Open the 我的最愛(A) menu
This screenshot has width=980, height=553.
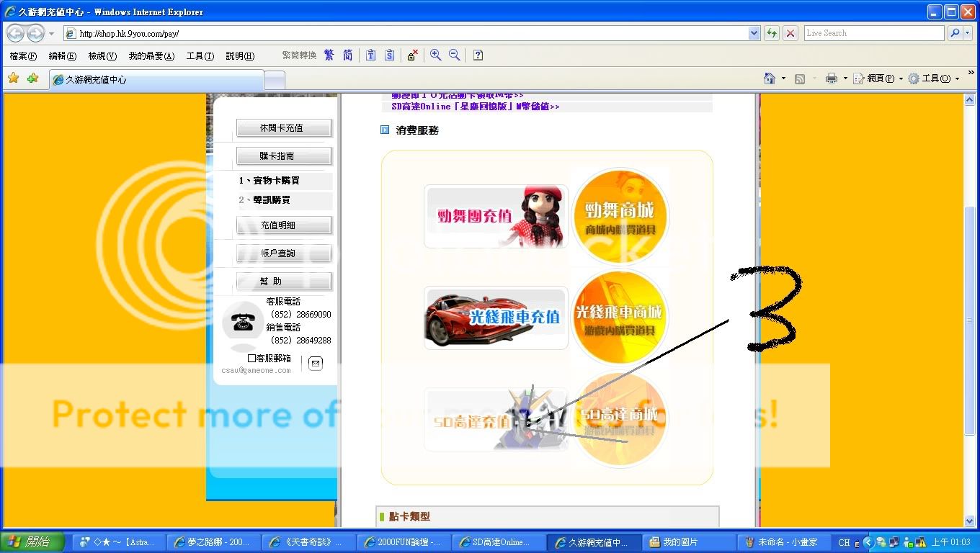(151, 56)
